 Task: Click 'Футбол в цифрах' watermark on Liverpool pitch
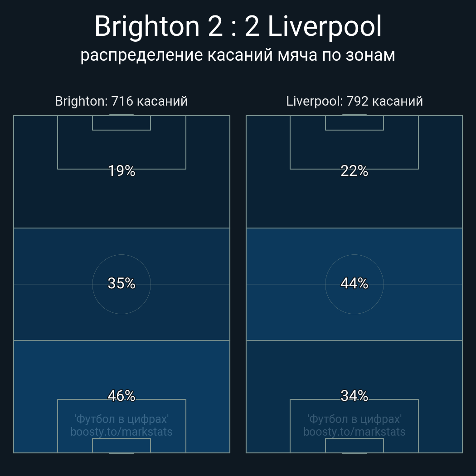pyautogui.click(x=355, y=418)
